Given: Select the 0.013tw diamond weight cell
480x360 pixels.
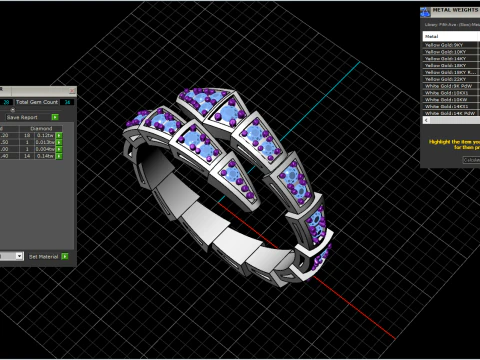Looking at the screenshot, I should [45, 142].
